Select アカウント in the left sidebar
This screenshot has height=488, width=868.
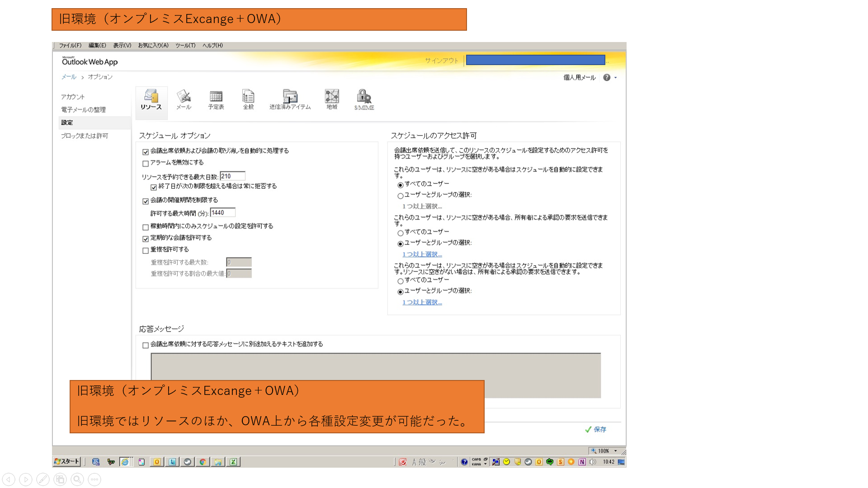point(73,97)
